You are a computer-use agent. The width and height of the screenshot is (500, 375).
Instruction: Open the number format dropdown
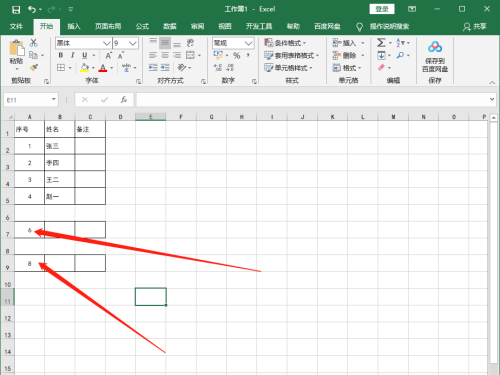click(248, 43)
